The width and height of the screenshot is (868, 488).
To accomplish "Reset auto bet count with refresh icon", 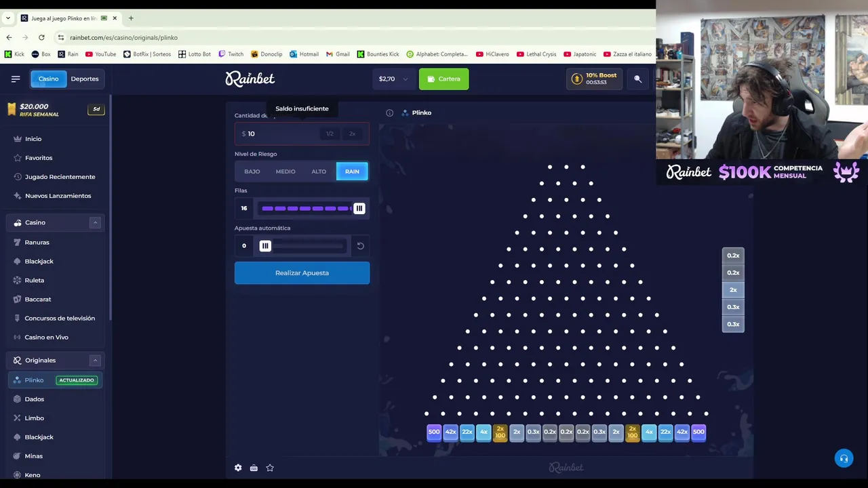I will [361, 246].
